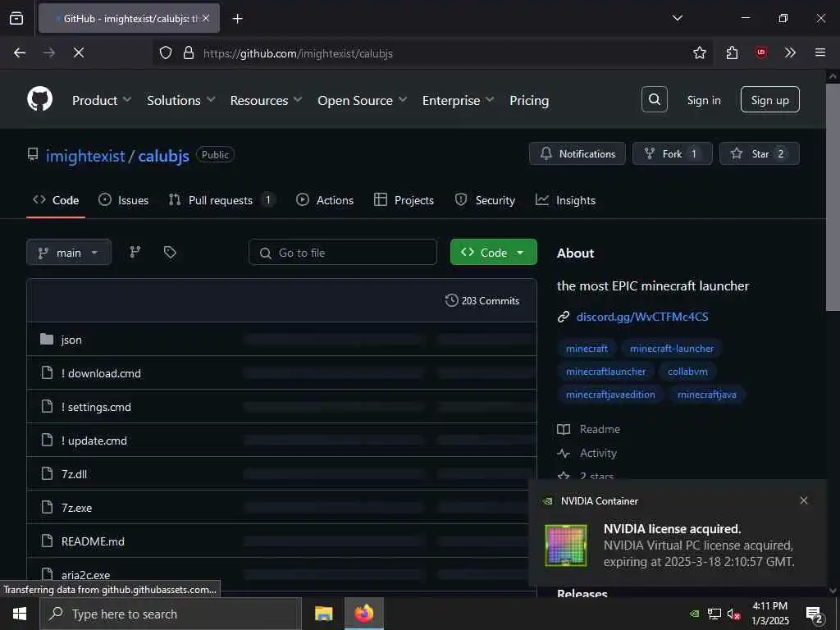Select the Code tab
The height and width of the screenshot is (630, 840).
[x=56, y=200]
